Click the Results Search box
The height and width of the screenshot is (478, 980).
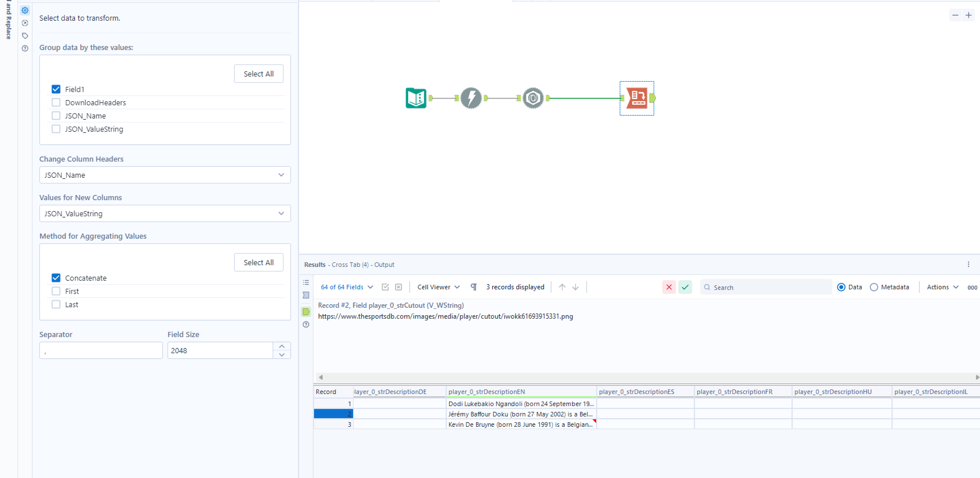pos(766,287)
